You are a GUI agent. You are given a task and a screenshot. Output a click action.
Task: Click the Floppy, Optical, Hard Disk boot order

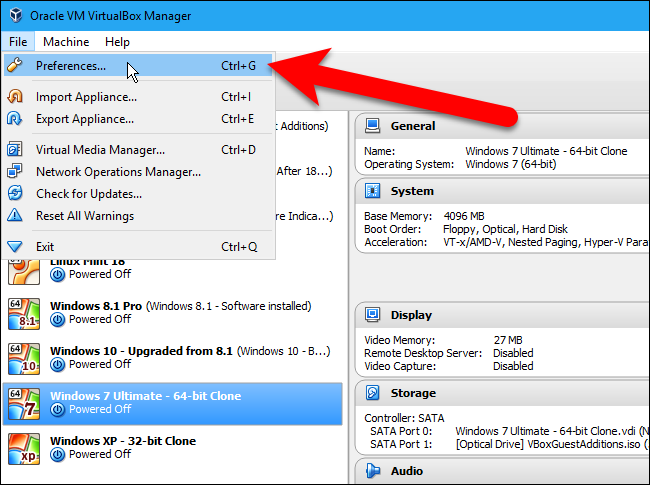[505, 229]
